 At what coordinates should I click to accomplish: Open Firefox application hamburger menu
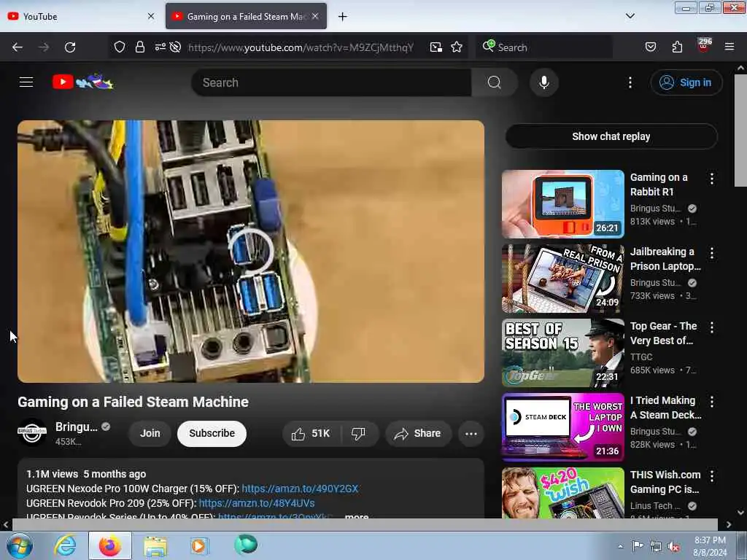(x=729, y=47)
